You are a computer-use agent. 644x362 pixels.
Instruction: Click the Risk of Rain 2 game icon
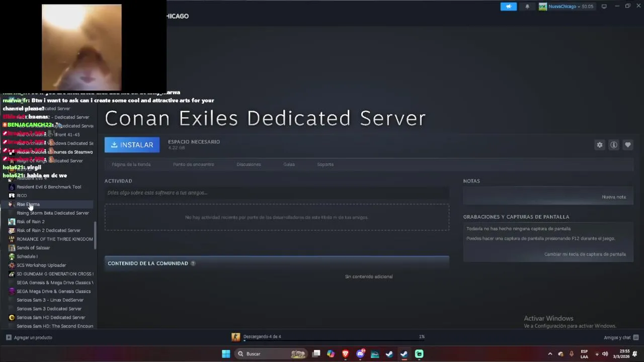12,222
